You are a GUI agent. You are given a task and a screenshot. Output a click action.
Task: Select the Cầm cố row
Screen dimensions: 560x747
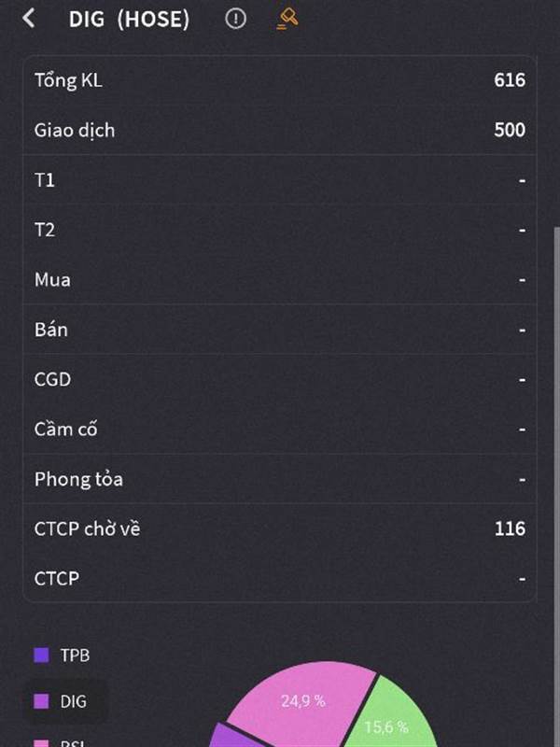tap(280, 430)
